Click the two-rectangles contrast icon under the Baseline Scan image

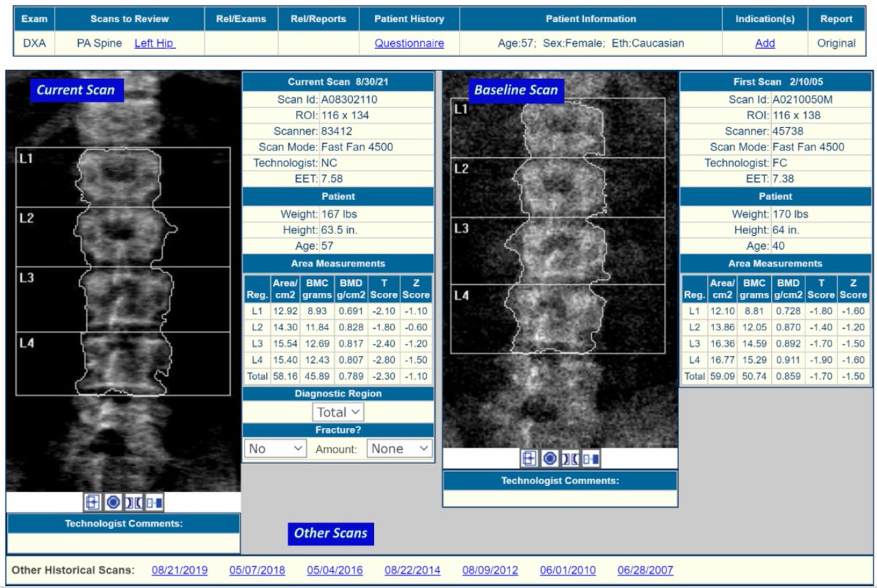[591, 458]
